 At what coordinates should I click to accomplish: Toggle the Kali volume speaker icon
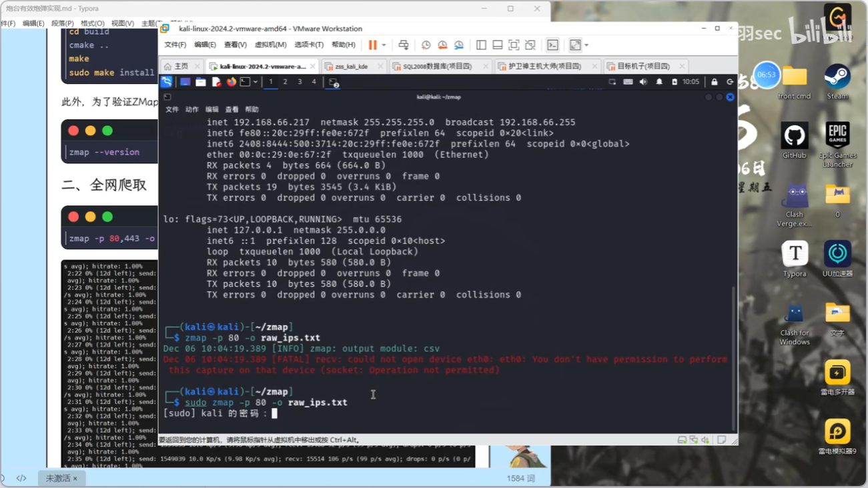coord(643,82)
